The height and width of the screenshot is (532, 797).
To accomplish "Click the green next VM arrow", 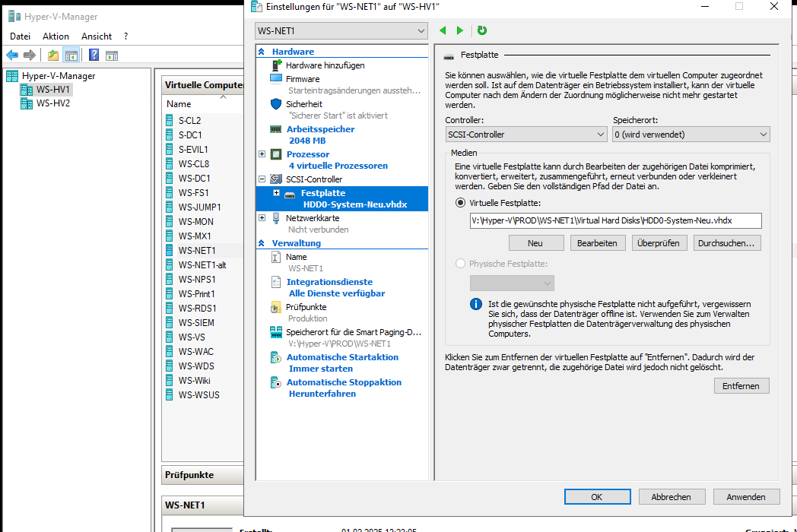I will click(460, 30).
